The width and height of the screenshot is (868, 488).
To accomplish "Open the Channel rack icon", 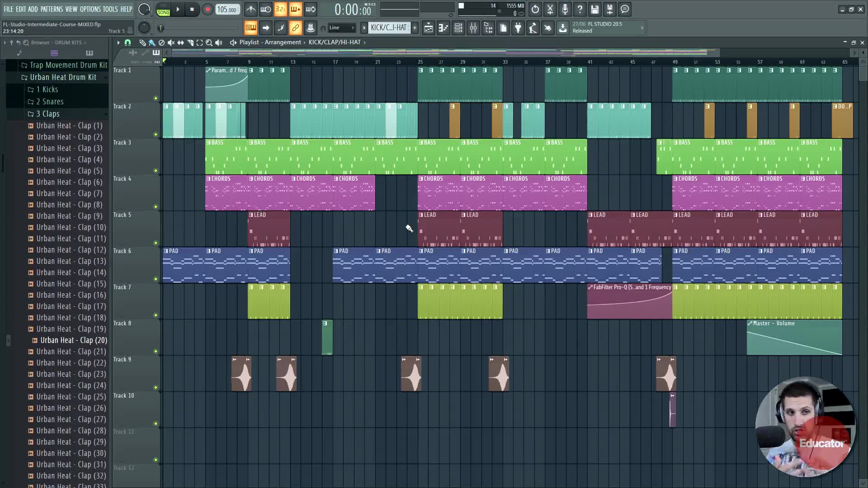I will pyautogui.click(x=458, y=28).
